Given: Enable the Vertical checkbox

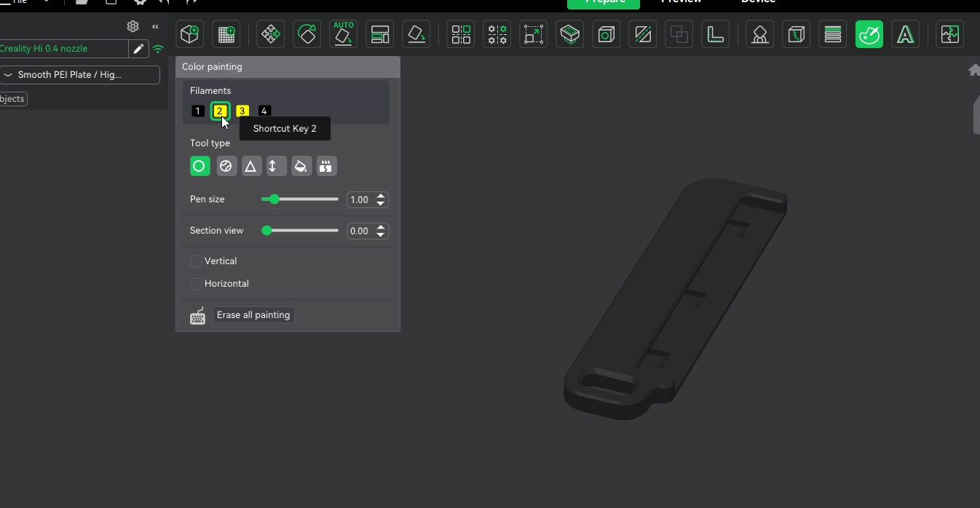Looking at the screenshot, I should (x=196, y=261).
